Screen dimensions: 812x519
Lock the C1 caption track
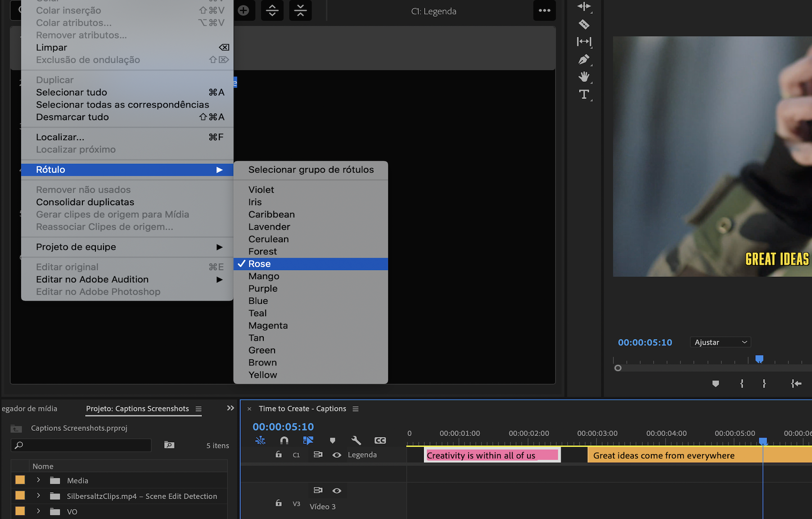(x=279, y=455)
